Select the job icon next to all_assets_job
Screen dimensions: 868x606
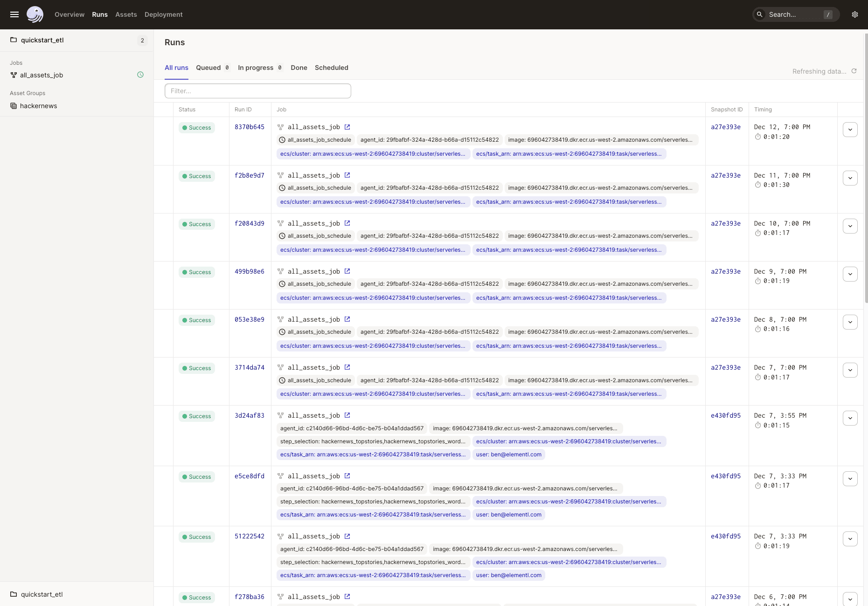(x=14, y=75)
